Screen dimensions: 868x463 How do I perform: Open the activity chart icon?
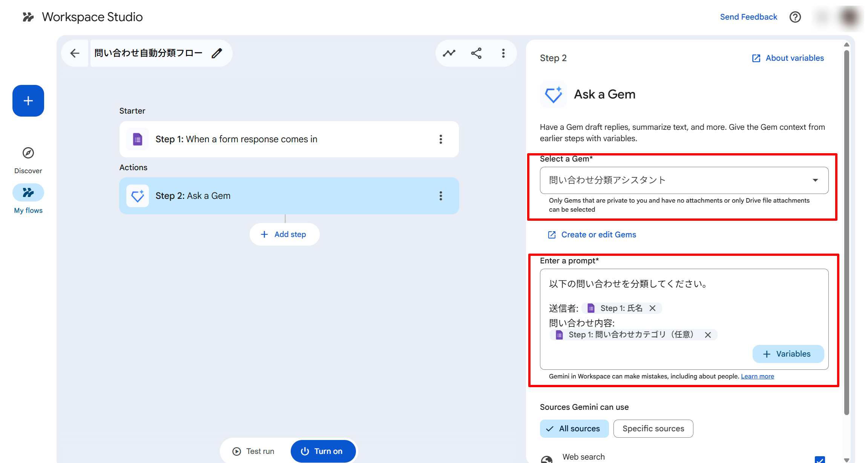pos(449,53)
